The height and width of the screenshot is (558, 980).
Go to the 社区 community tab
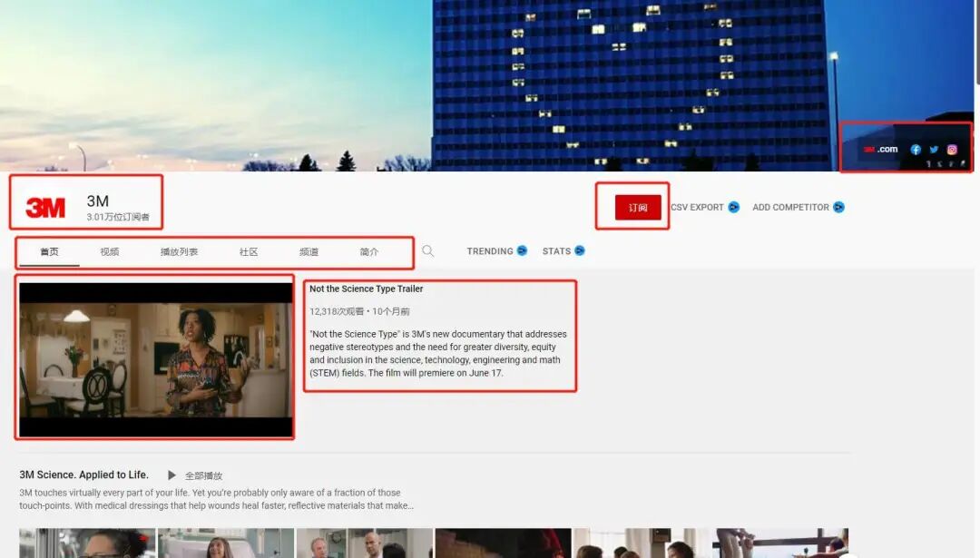coord(248,252)
